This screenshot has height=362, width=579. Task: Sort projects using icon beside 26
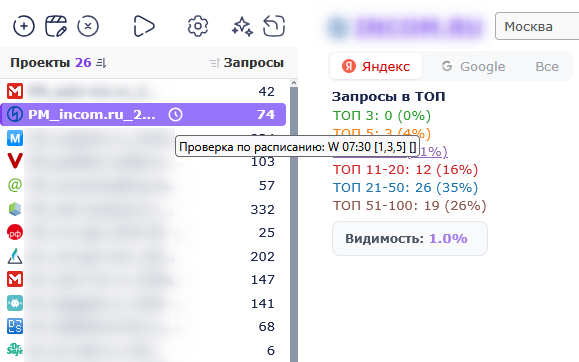coord(101,63)
